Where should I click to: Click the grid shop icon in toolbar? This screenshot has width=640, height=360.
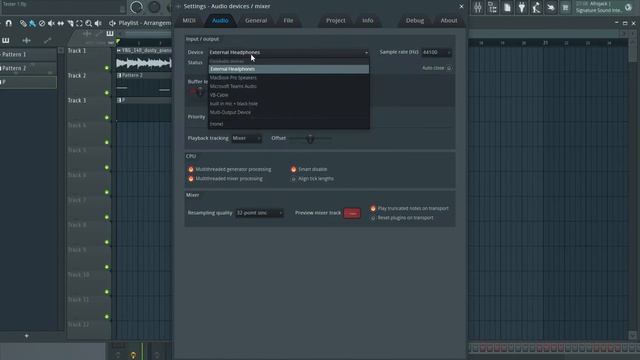coord(565,7)
